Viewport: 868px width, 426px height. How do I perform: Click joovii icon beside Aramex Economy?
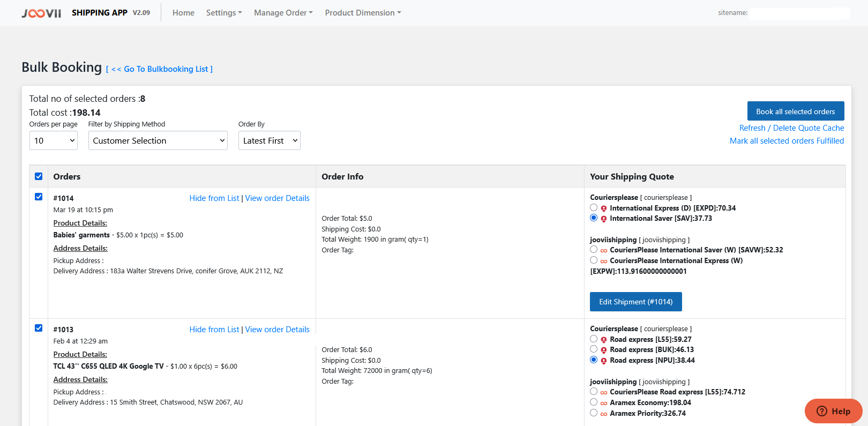click(604, 403)
